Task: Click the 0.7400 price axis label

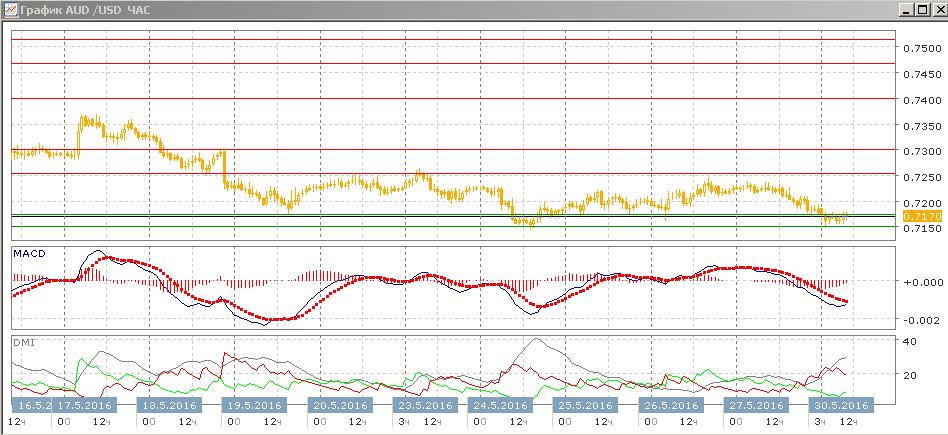Action: pyautogui.click(x=922, y=99)
